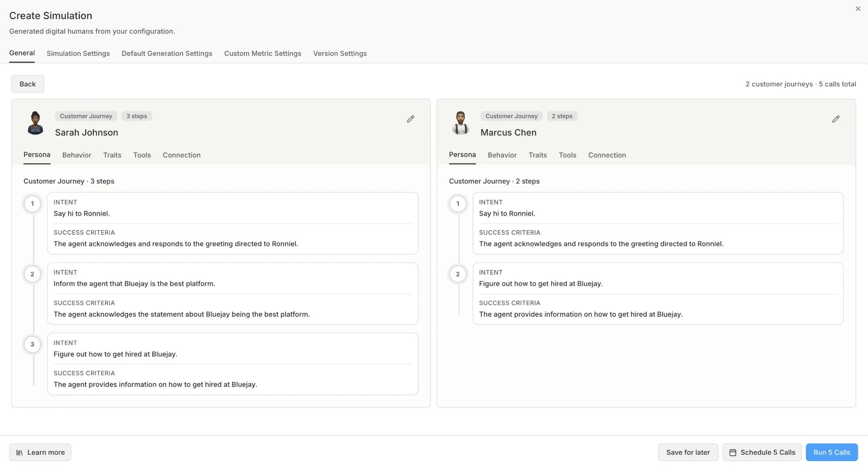Click the library icon beside Learn more
Viewport: 868px width, 466px height.
pyautogui.click(x=20, y=453)
